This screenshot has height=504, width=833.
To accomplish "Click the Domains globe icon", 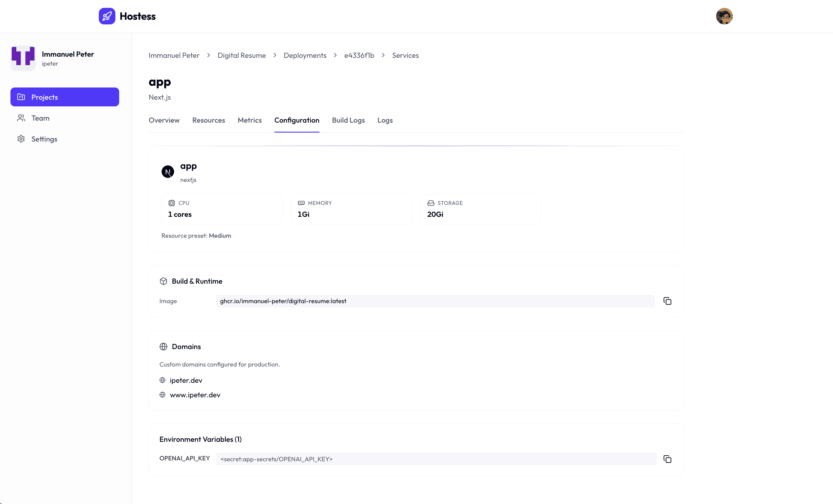I will [163, 346].
